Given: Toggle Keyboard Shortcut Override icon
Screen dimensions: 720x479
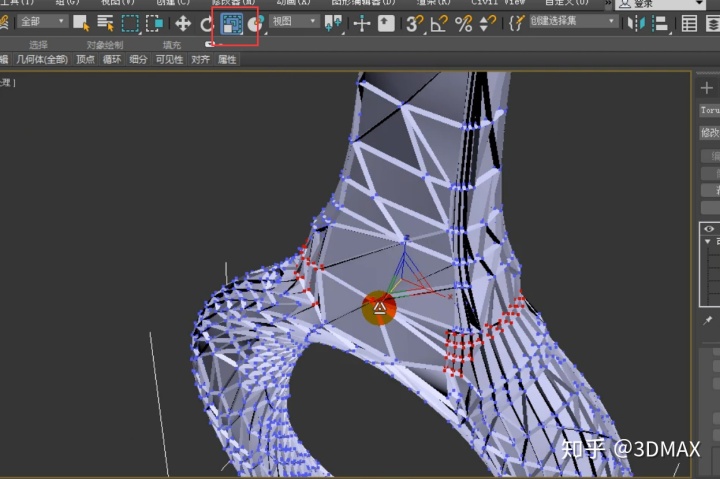Looking at the screenshot, I should click(x=386, y=23).
